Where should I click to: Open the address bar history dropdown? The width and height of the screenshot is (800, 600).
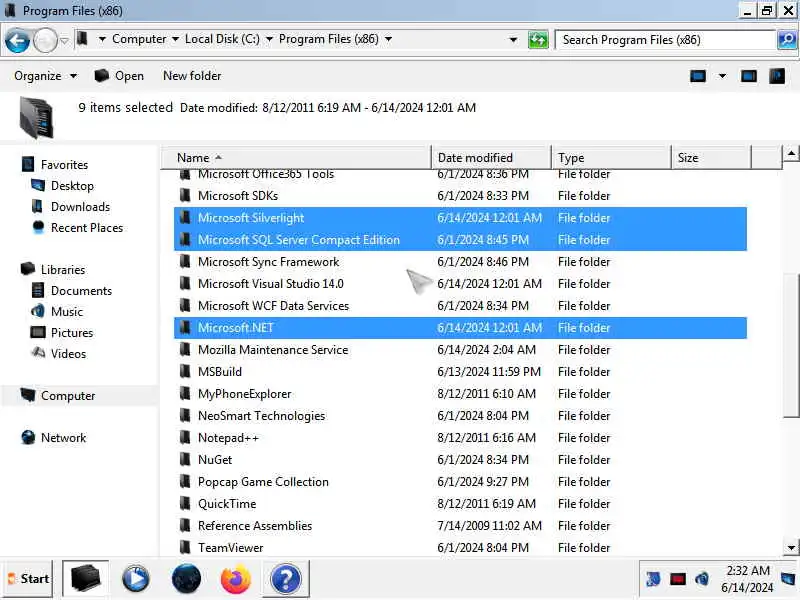coord(513,39)
